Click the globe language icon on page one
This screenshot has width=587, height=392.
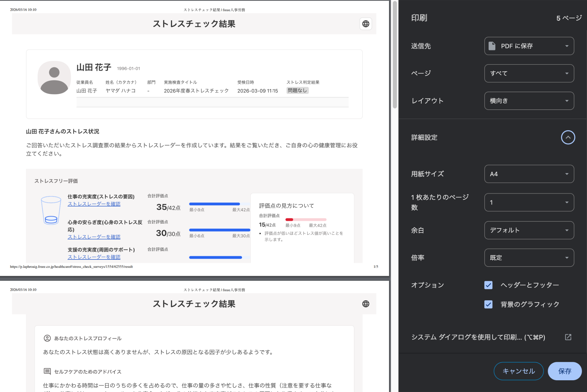coord(366,24)
